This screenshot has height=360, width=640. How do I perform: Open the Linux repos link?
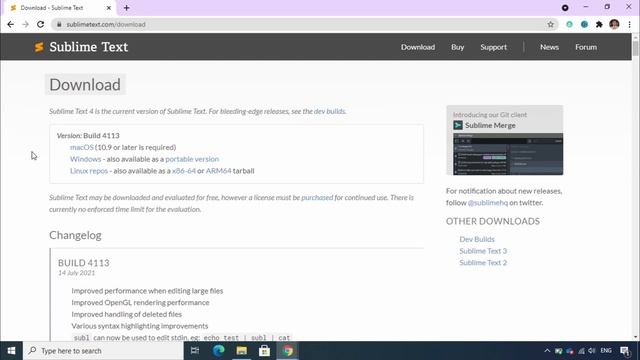point(89,171)
